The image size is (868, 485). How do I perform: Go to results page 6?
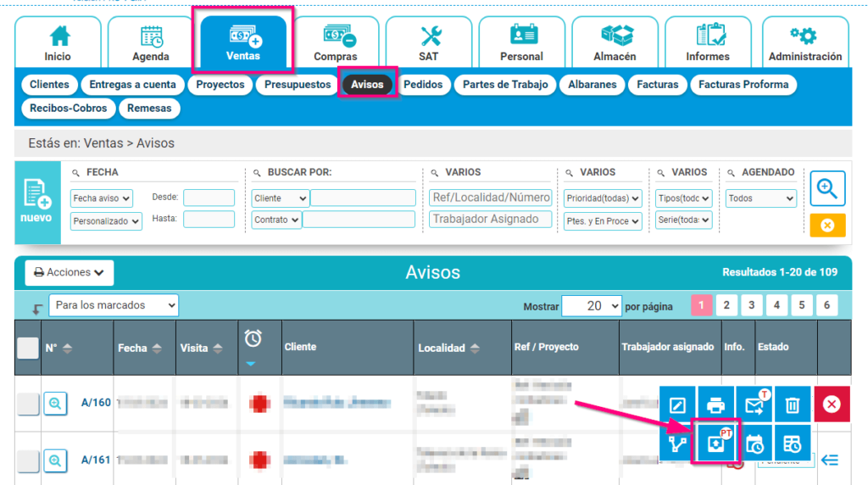click(x=826, y=305)
